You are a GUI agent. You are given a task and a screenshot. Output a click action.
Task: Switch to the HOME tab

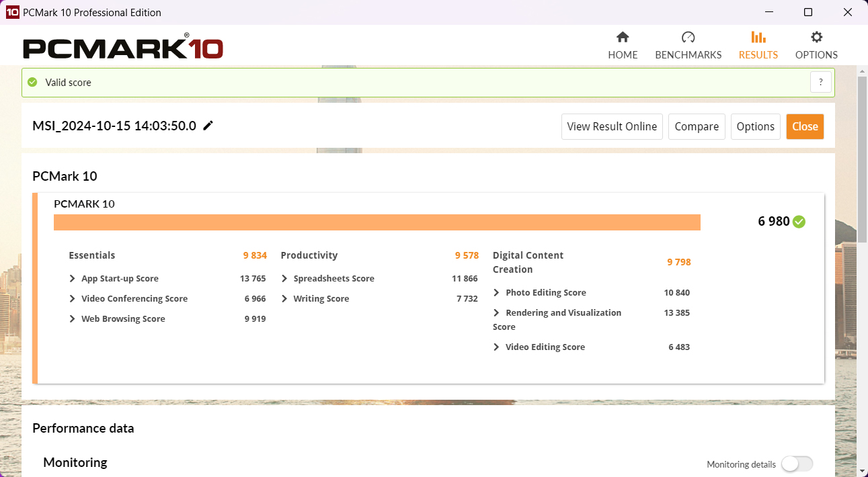point(622,44)
